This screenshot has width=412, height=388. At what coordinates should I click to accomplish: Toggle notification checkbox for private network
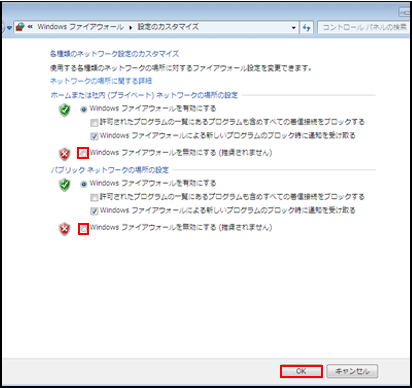click(94, 136)
